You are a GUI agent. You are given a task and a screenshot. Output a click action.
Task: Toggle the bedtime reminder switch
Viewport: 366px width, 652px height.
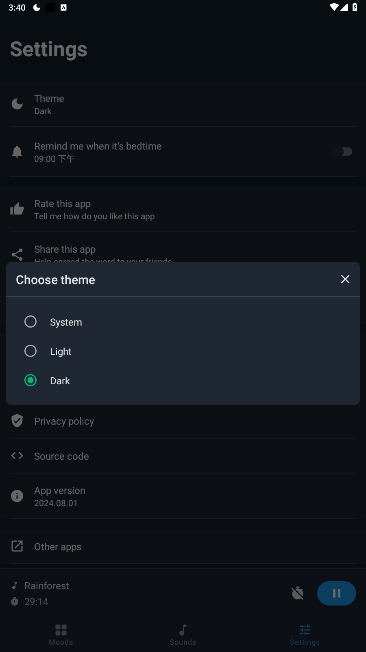[342, 152]
